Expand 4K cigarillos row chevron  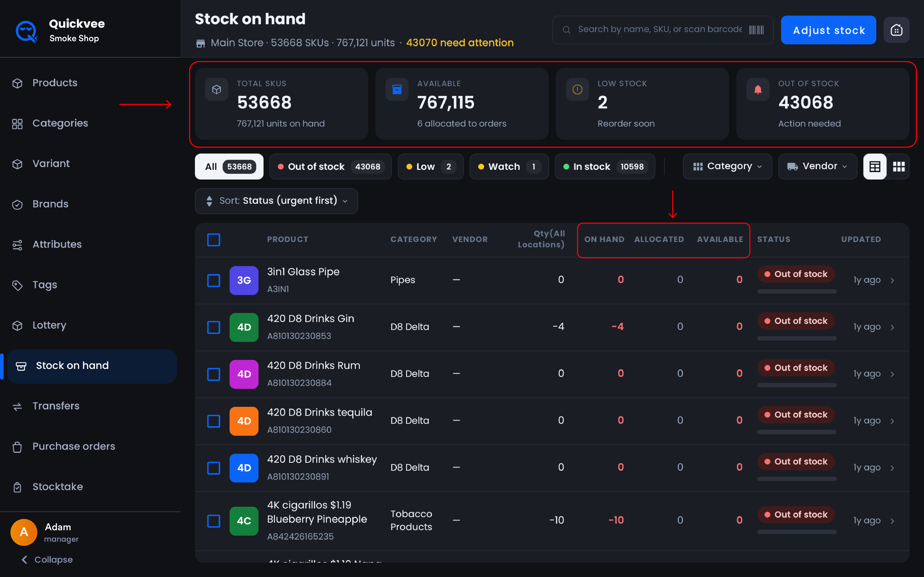click(x=892, y=521)
